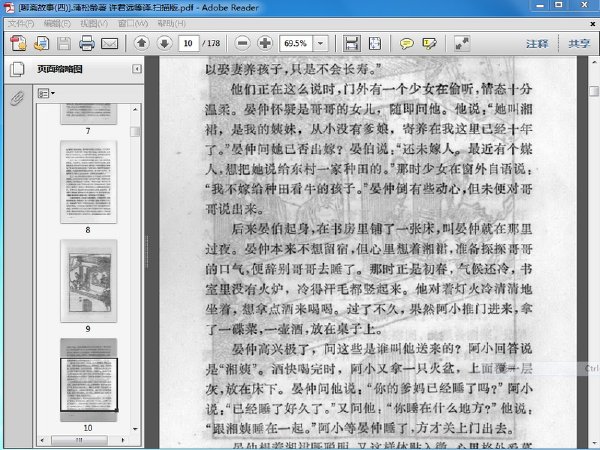Click the convert file toolbar icon
600x450 pixels.
pyautogui.click(x=41, y=43)
